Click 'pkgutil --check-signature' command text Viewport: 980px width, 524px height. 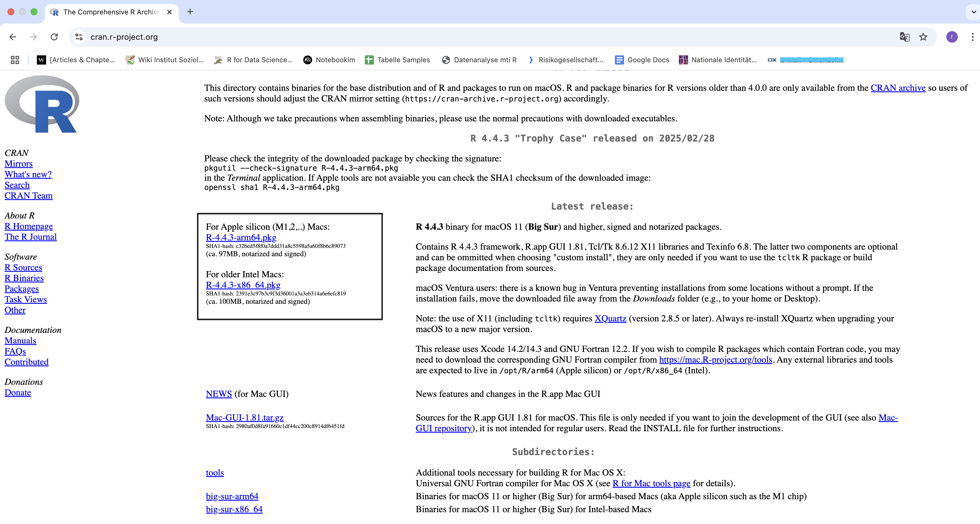click(301, 168)
